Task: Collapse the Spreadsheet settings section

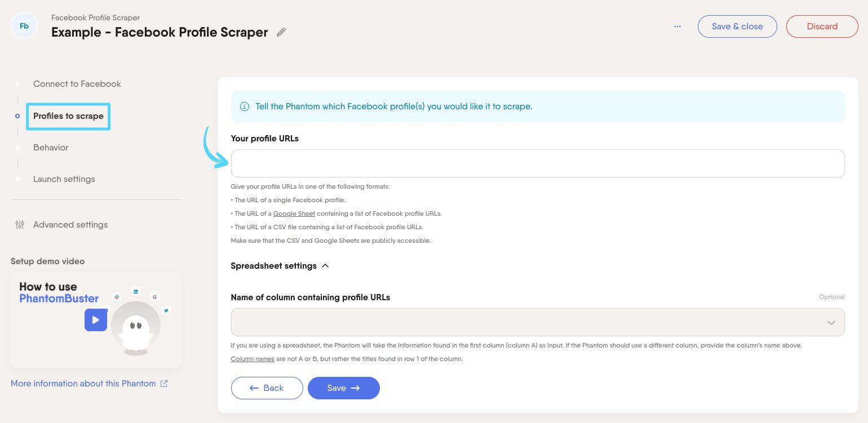Action: (x=325, y=266)
